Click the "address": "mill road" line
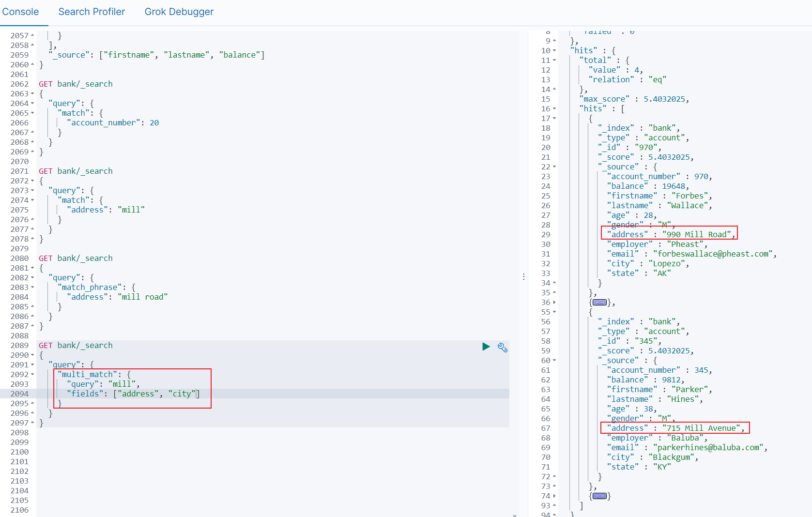 (x=117, y=297)
